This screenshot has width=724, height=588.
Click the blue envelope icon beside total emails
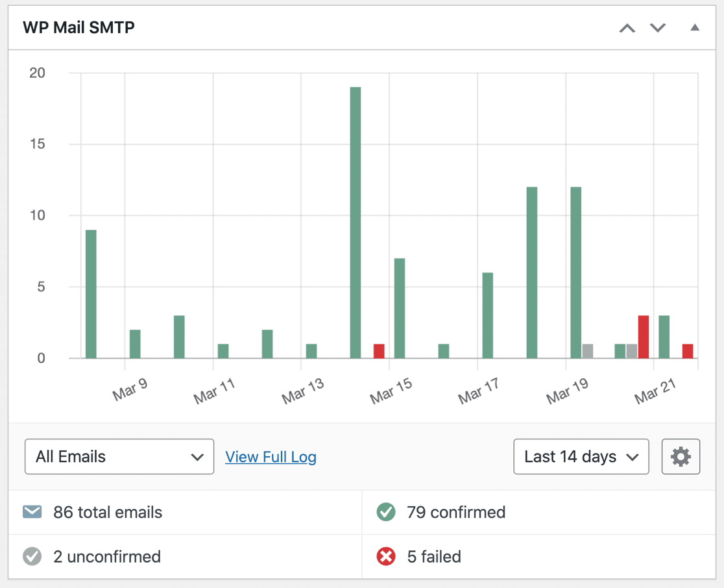[x=32, y=512]
